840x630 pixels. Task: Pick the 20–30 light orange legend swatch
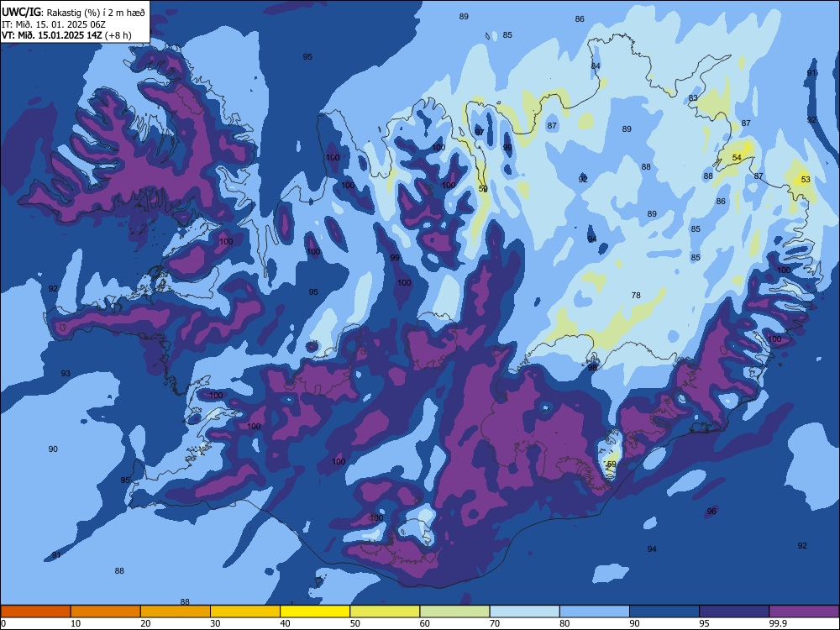point(176,612)
